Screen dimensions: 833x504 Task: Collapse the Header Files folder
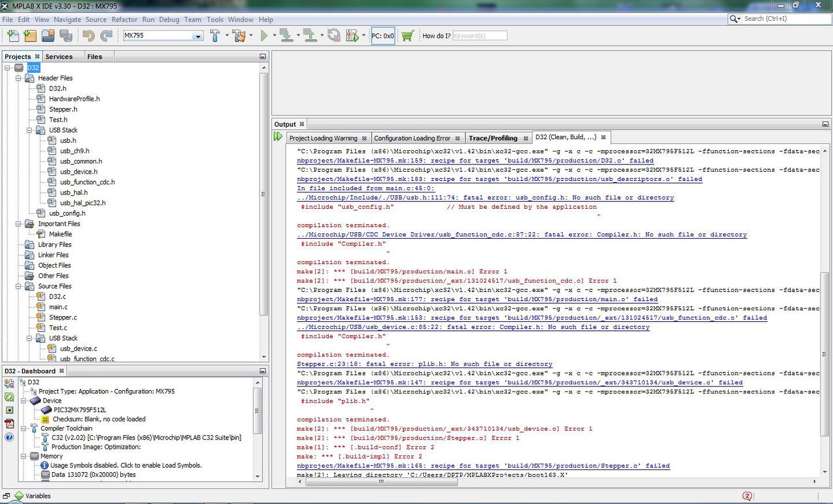19,78
